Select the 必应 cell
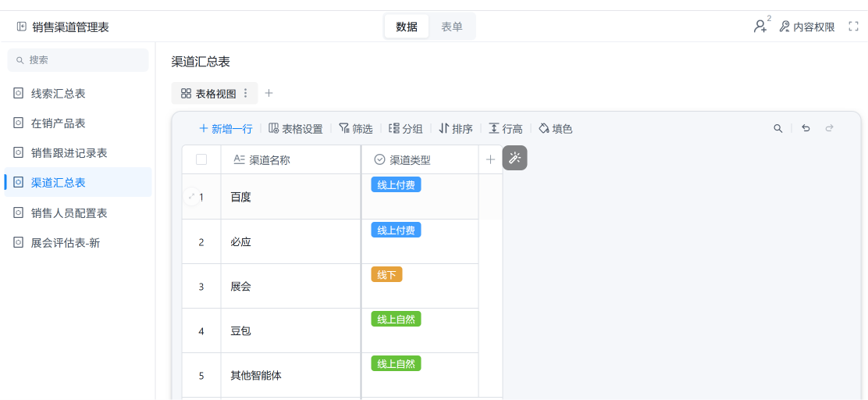Screen dimensions: 868x400 [290, 241]
